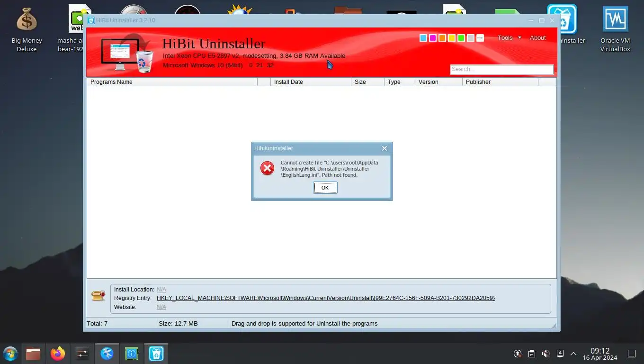644x364 pixels.
Task: Open the masha-and-bear desktop file icon
Action: tap(76, 28)
